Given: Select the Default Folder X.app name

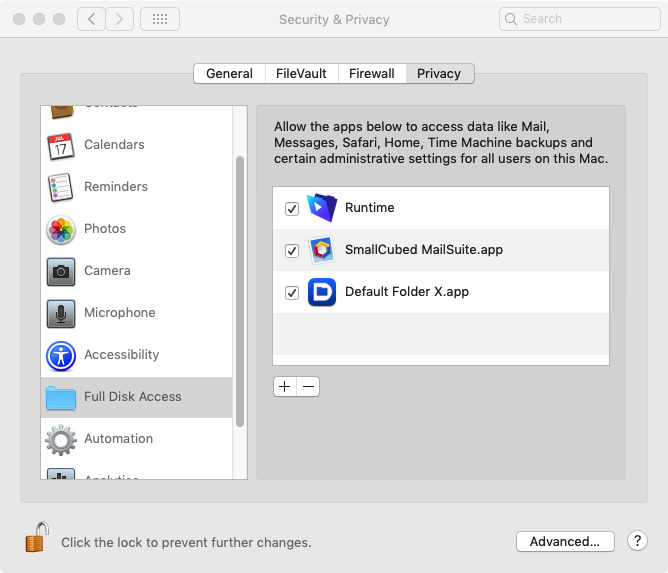Looking at the screenshot, I should pos(407,292).
